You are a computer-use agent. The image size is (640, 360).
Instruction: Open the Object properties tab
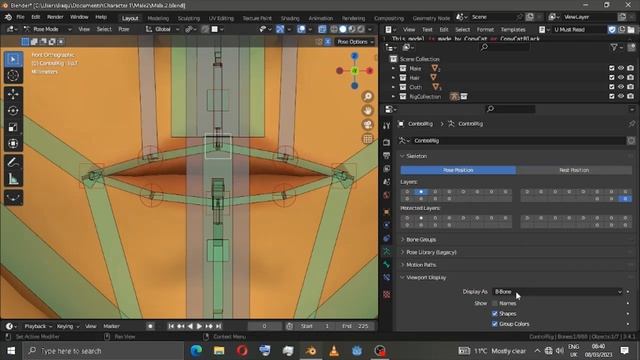point(387,212)
